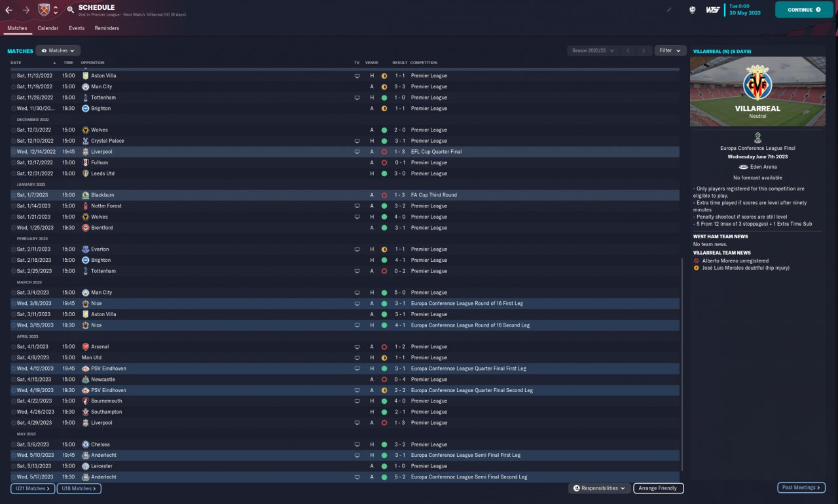Click Brighton crest on 11/30 row

point(85,109)
